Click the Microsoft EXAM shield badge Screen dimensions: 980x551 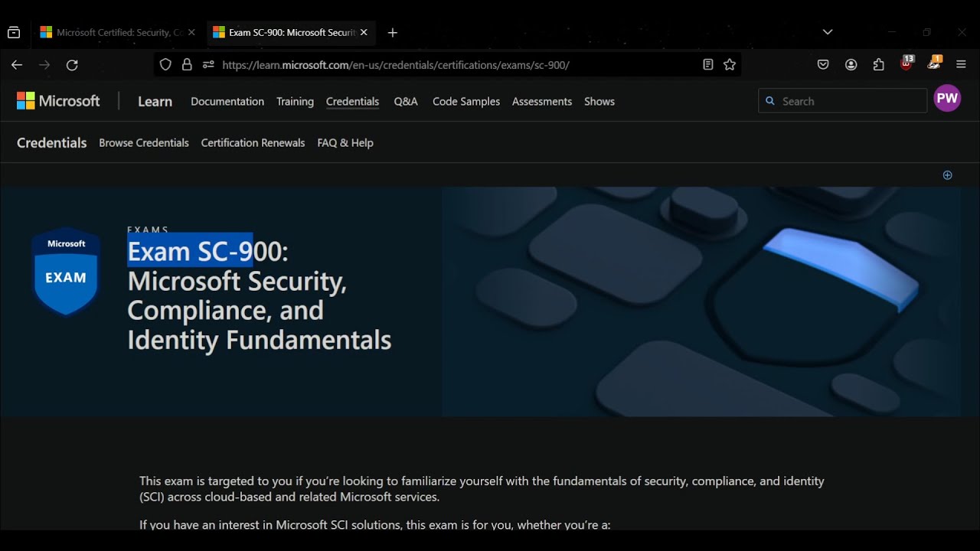tap(66, 271)
